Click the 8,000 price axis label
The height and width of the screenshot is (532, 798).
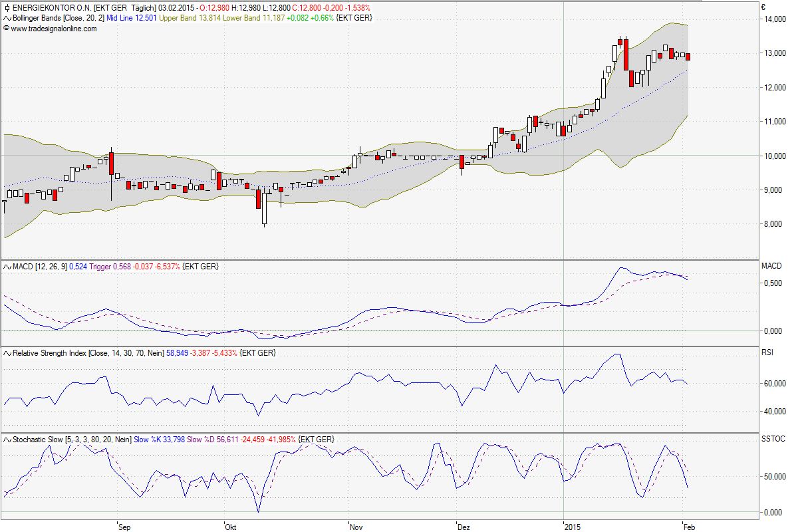(x=774, y=225)
